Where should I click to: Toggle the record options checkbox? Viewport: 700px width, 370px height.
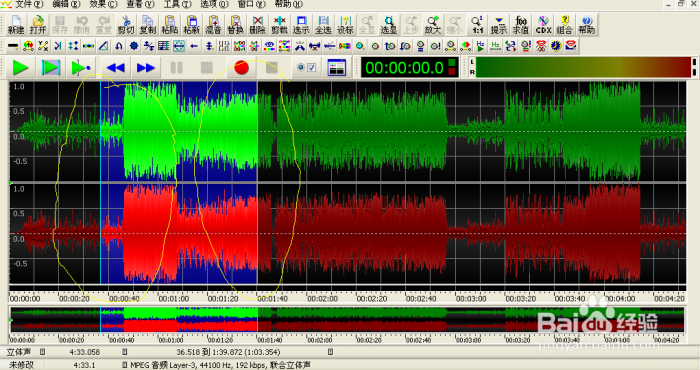click(x=312, y=67)
